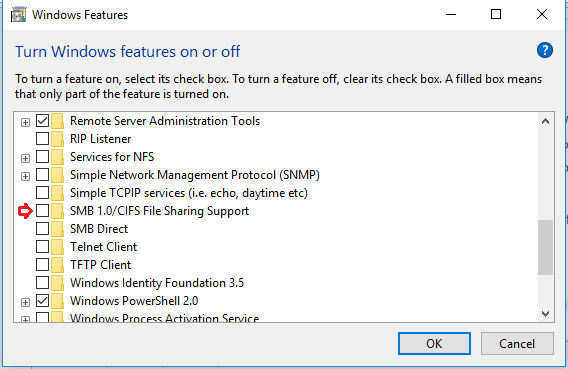Select the folder icon beside Telnet Client
The image size is (568, 369).
(x=57, y=247)
